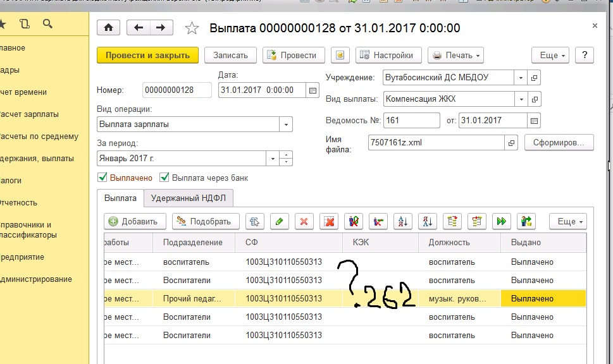Viewport: 613px width, 364px height.
Task: Open the Учреждение dropdown list
Action: 521,78
